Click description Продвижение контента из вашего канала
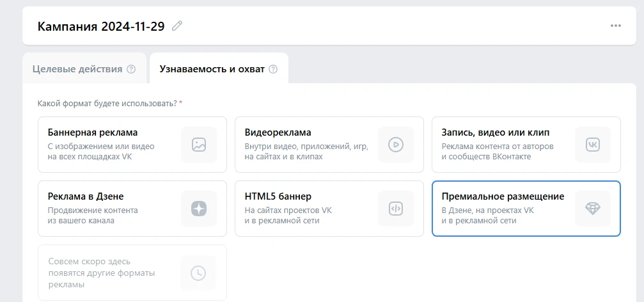Viewport: 644px width, 302px height. point(93,216)
